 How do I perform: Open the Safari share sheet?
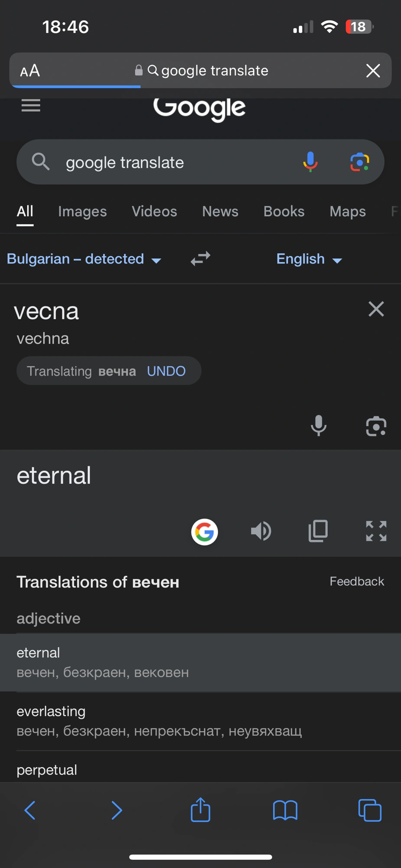point(200,810)
